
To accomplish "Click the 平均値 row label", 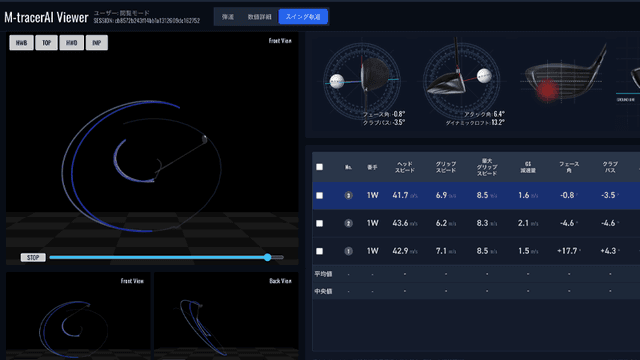I will (323, 274).
